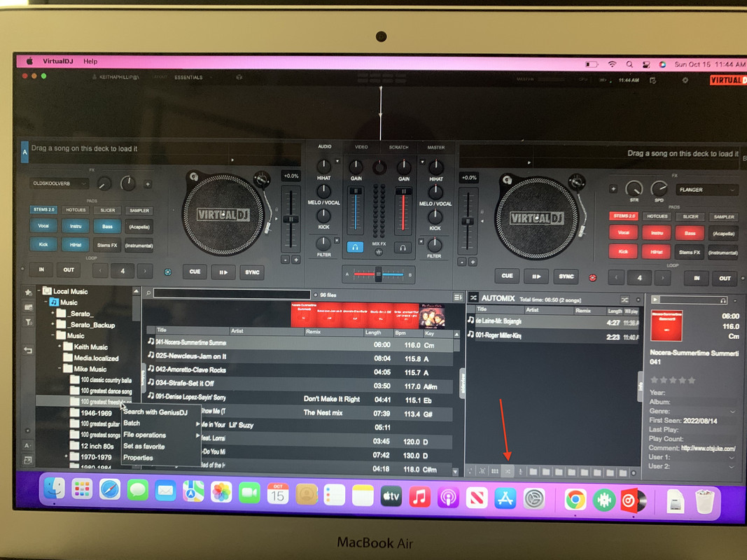The image size is (747, 560).
Task: Click the headphone prelisten icon in info panel
Action: click(x=723, y=300)
